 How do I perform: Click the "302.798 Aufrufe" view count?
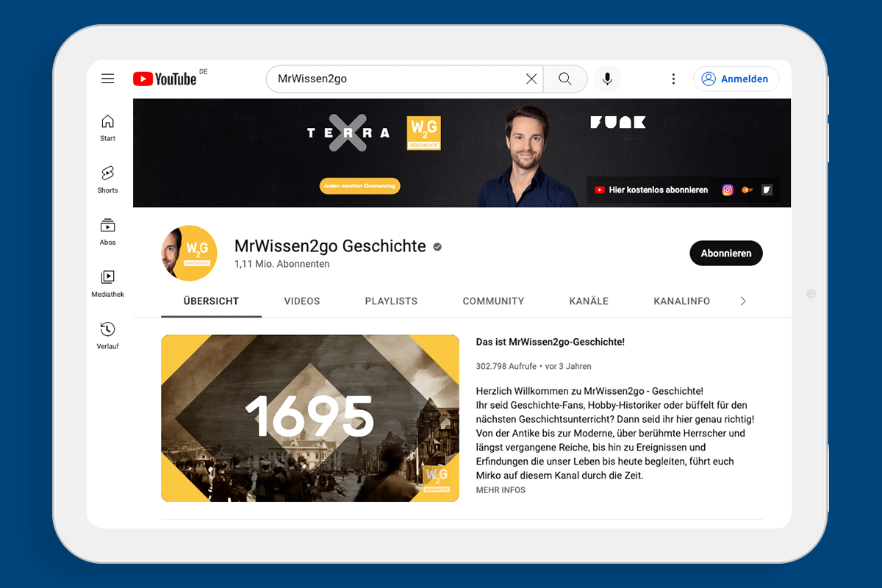click(x=506, y=366)
